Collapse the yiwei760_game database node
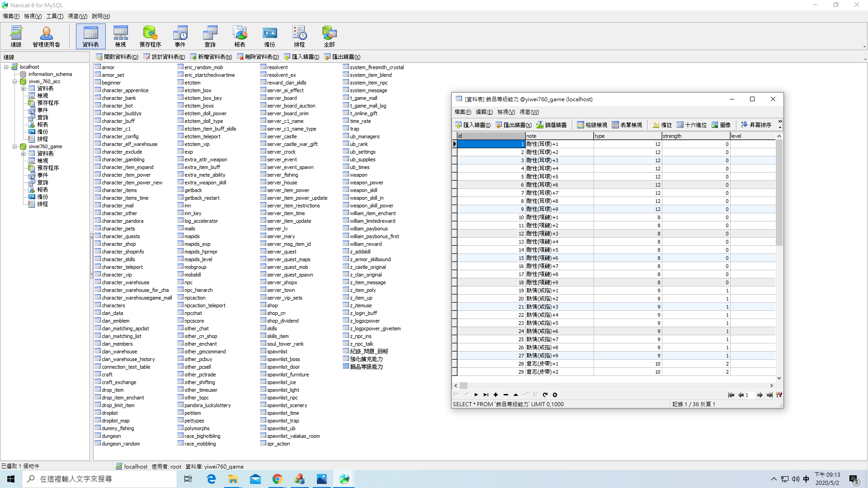 coord(15,147)
